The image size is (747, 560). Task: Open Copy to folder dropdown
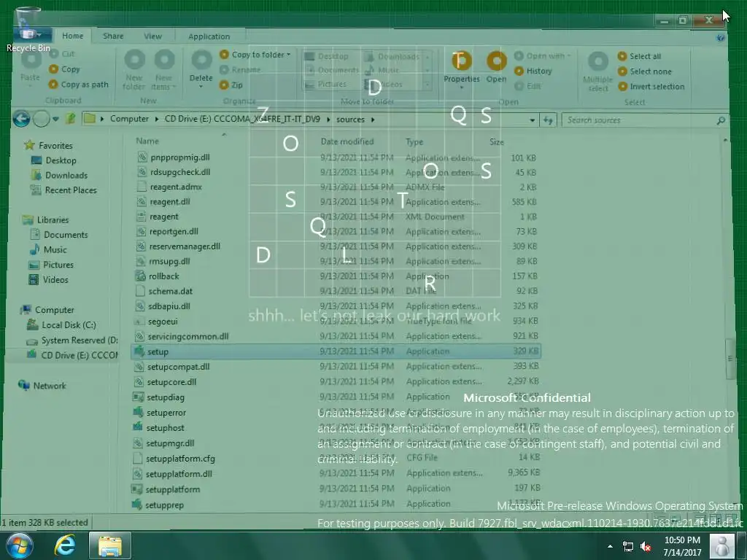(255, 55)
